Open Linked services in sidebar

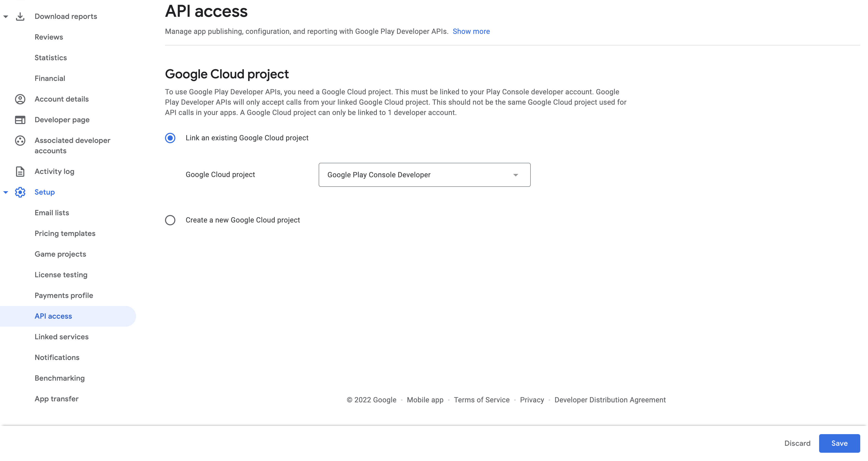62,337
